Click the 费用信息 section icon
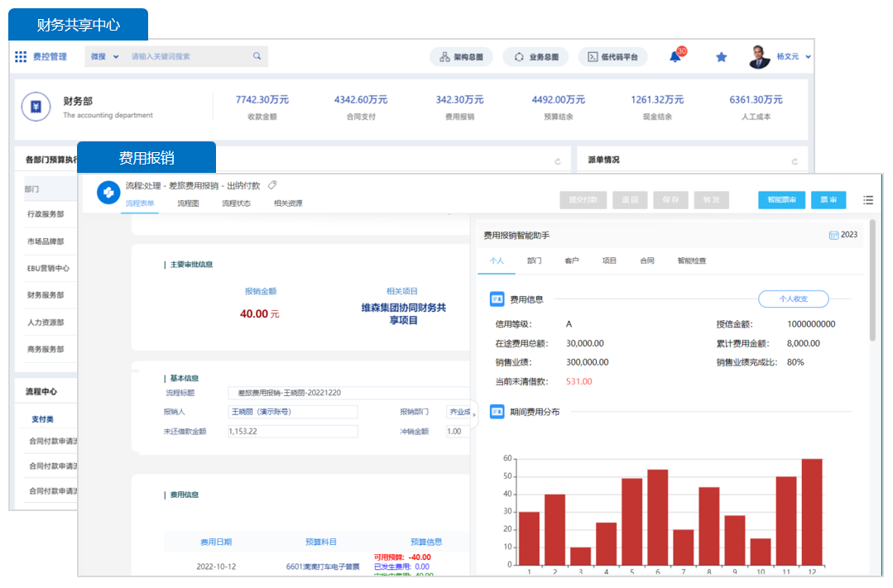The height and width of the screenshot is (588, 893). [497, 299]
